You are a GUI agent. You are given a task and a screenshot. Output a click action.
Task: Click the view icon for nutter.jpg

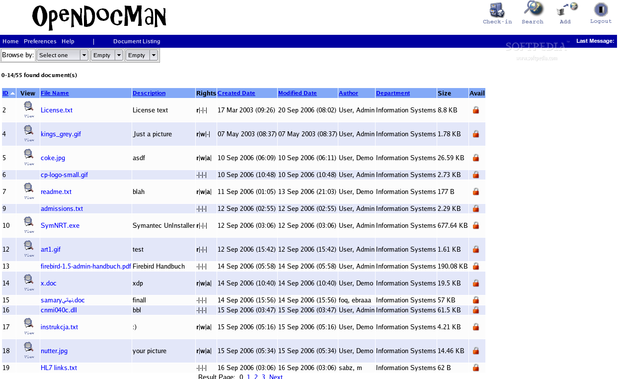28,350
